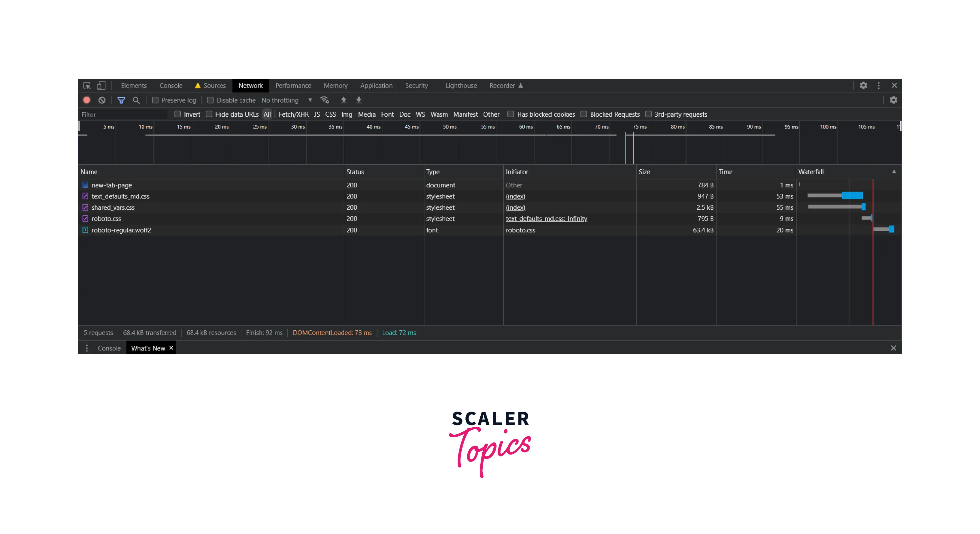The height and width of the screenshot is (534, 980).
Task: Open the Lighthouse tab
Action: tap(461, 86)
